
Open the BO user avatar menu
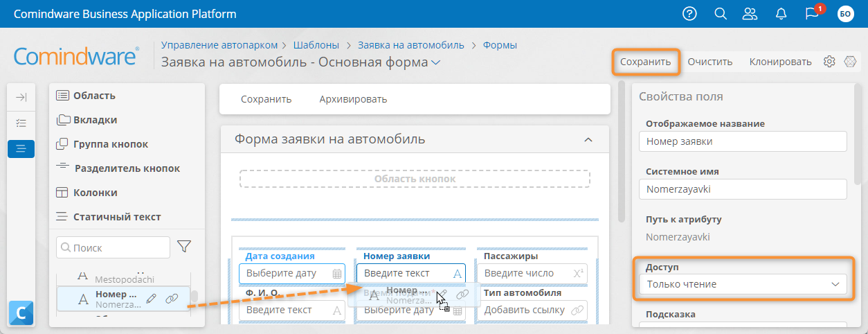tap(845, 14)
